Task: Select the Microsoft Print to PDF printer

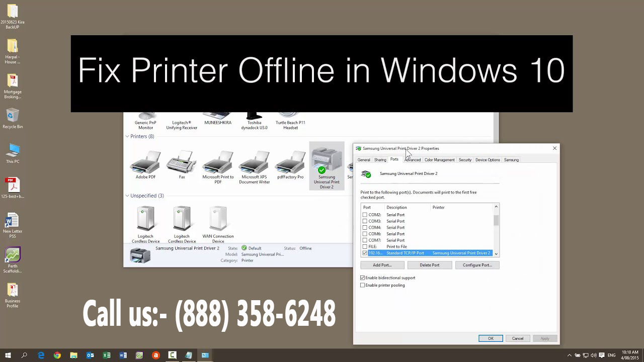Action: pos(218,167)
